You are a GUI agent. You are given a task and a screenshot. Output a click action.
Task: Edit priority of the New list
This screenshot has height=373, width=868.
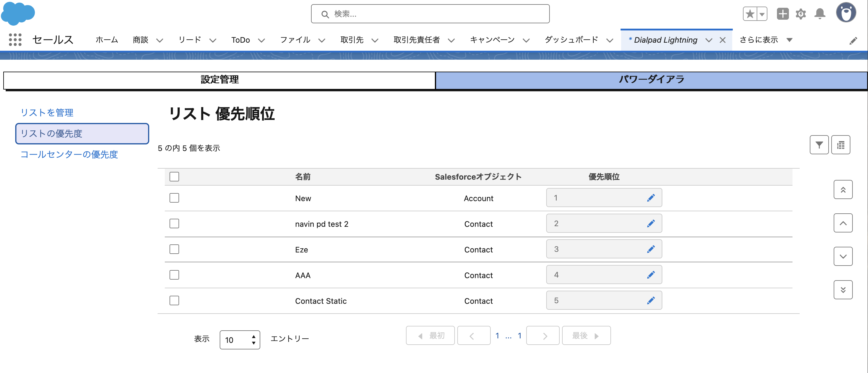[651, 198]
